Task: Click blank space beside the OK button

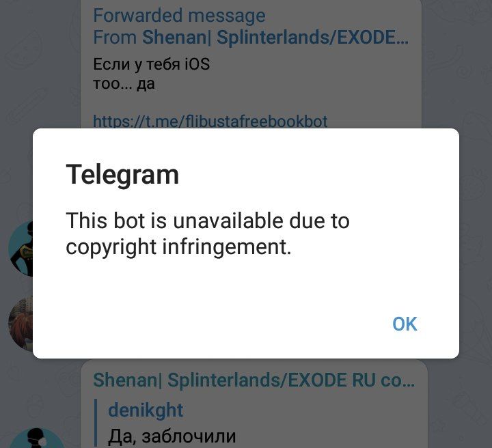Action: (x=219, y=324)
